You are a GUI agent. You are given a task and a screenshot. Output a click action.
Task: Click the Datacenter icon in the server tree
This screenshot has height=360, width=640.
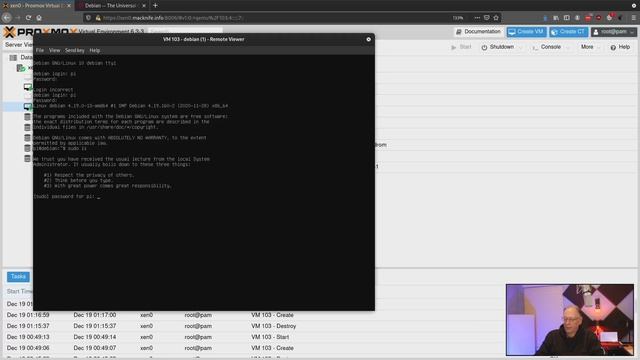13,58
